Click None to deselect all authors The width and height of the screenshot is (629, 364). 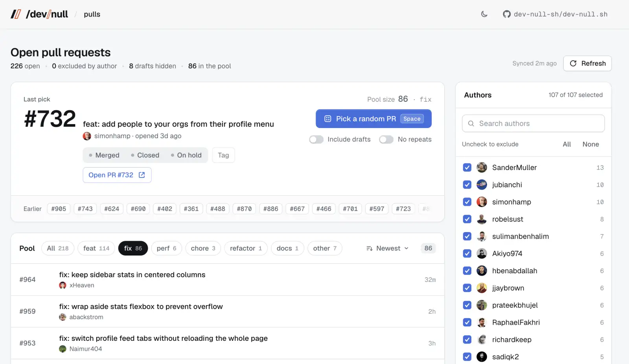[590, 144]
